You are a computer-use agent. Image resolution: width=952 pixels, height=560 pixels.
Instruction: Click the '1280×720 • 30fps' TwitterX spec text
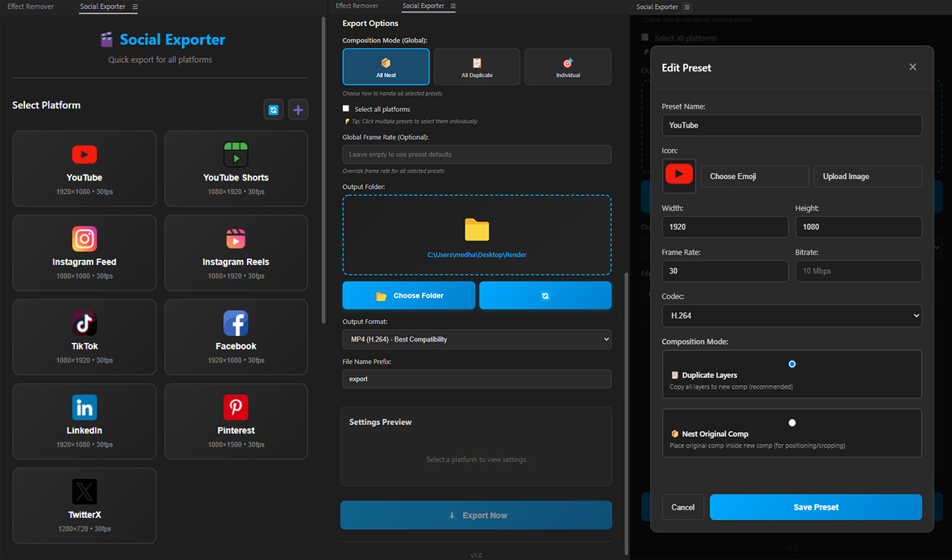tap(85, 528)
